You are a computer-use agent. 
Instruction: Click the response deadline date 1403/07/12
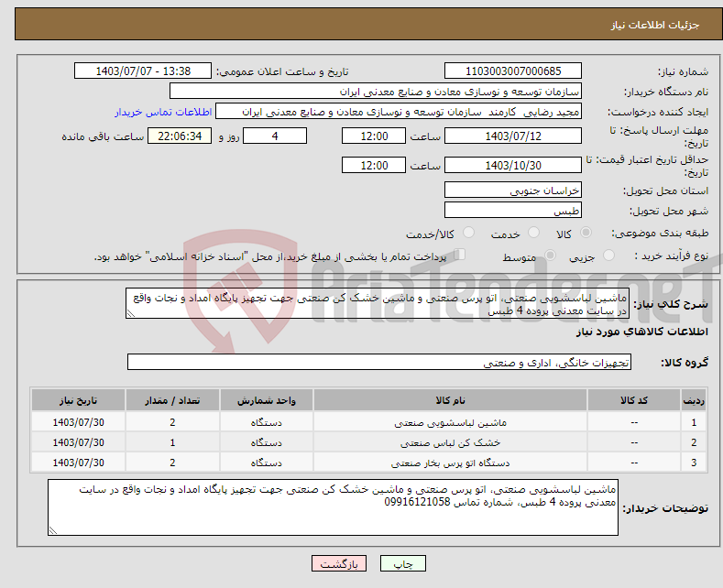click(x=513, y=136)
